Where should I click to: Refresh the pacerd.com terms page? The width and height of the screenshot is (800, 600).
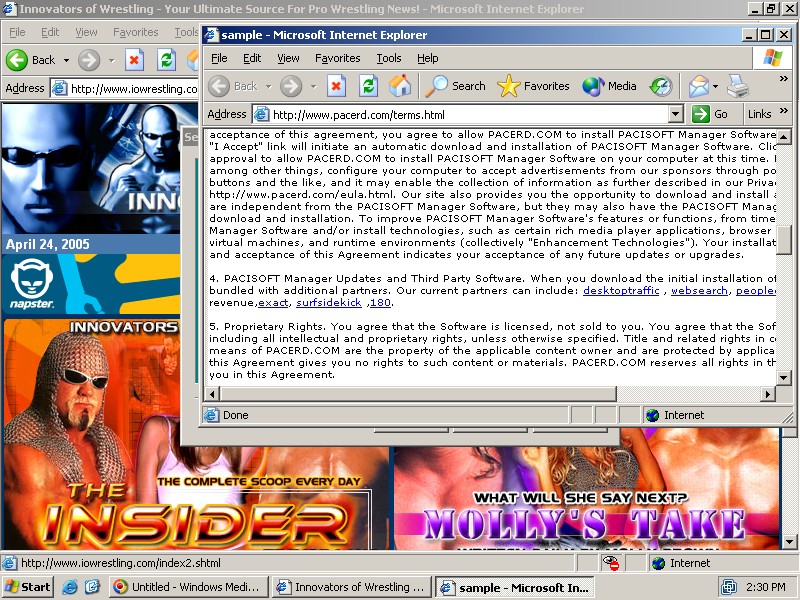click(368, 86)
